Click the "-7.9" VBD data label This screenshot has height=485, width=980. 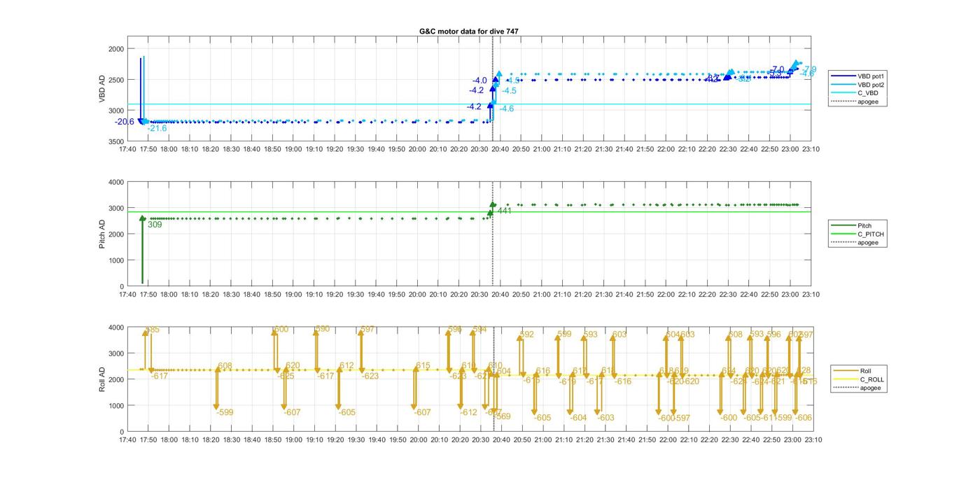tap(809, 69)
